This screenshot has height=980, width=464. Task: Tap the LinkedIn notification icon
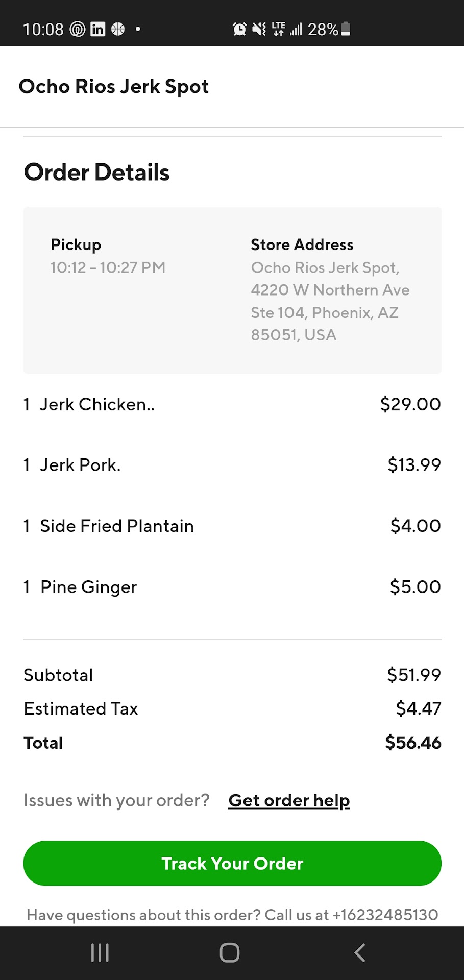(x=97, y=30)
